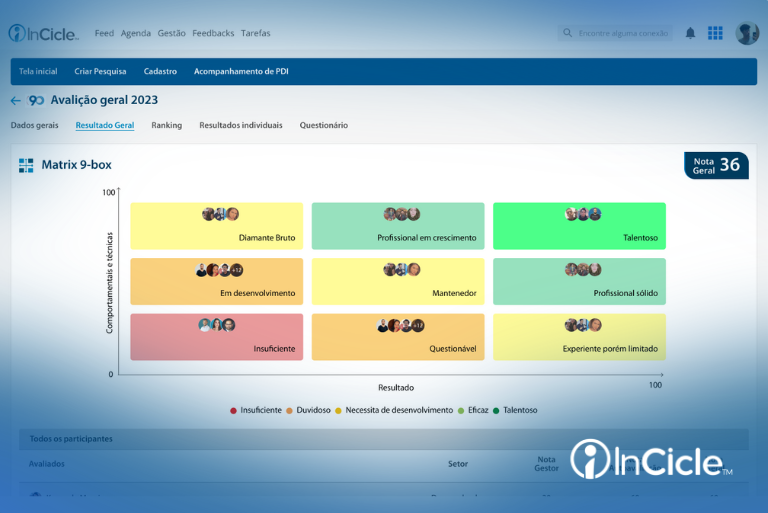This screenshot has height=513, width=768.
Task: Click the Resultado axis label
Action: (x=396, y=388)
